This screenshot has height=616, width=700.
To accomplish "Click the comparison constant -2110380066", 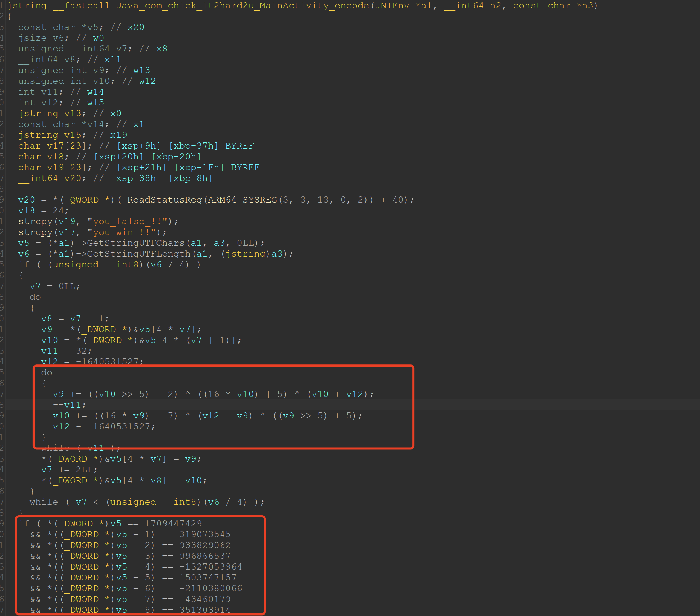I will pyautogui.click(x=211, y=589).
